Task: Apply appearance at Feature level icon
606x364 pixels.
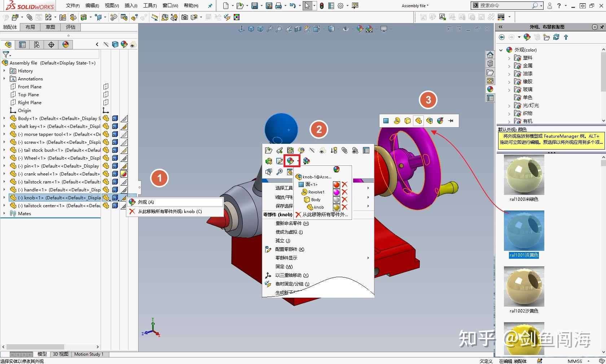Action: click(397, 121)
